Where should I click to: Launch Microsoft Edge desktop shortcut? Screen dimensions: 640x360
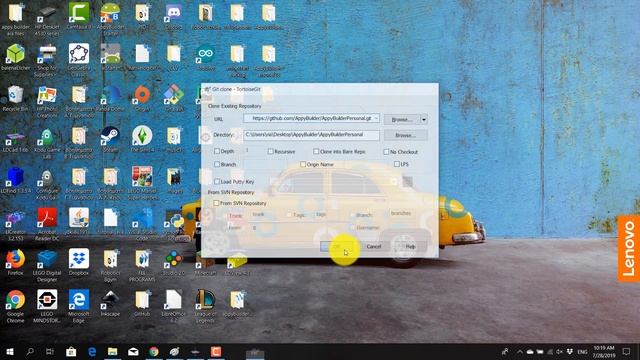(79, 306)
